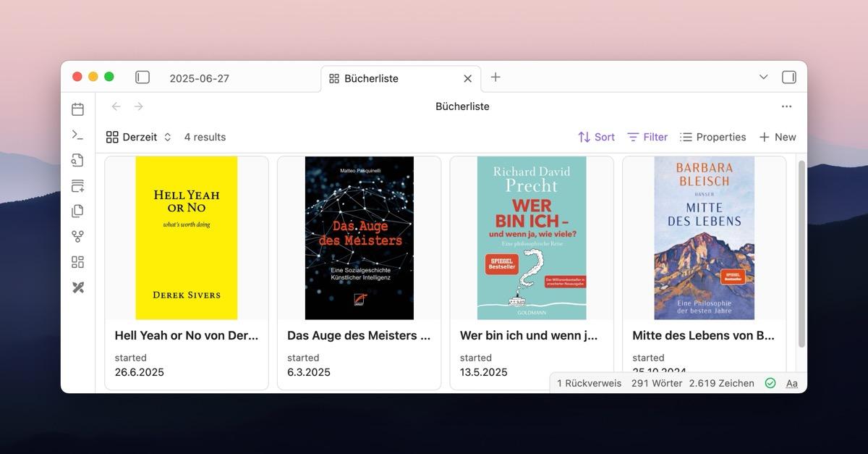
Task: Click the '4 results' count
Action: point(205,137)
